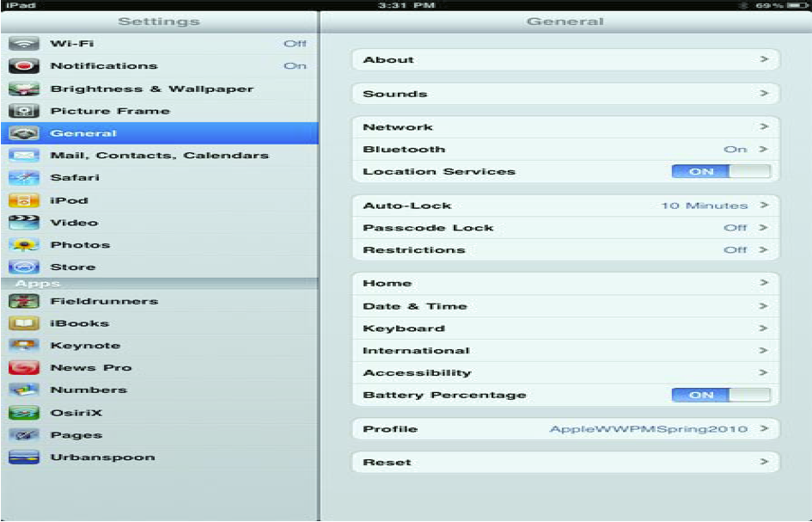Open the Accessibility settings row
The height and width of the screenshot is (522, 812).
565,372
